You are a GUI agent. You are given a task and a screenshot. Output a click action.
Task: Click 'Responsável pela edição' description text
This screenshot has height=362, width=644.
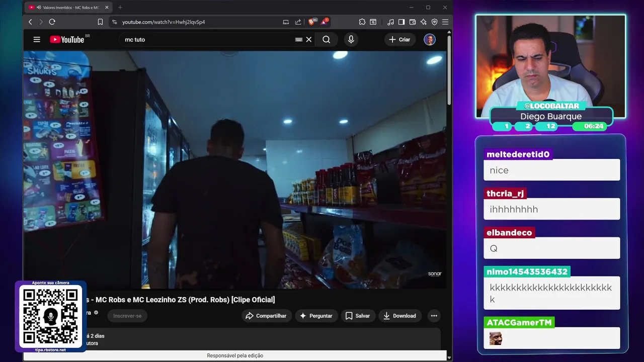(x=235, y=355)
